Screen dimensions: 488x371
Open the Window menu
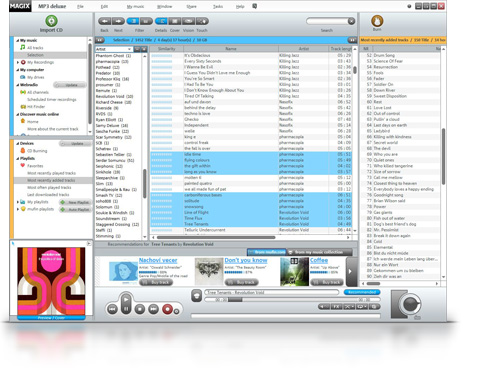(164, 6)
